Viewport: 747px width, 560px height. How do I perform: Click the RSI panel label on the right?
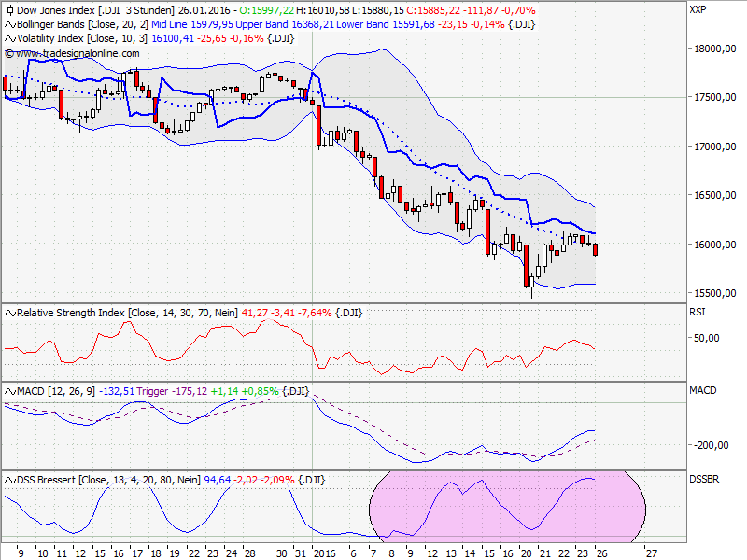pos(698,312)
